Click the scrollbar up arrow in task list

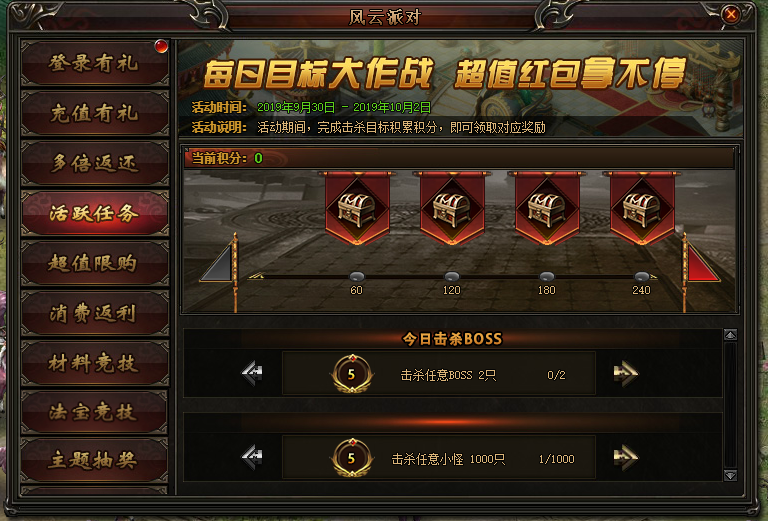(x=730, y=335)
